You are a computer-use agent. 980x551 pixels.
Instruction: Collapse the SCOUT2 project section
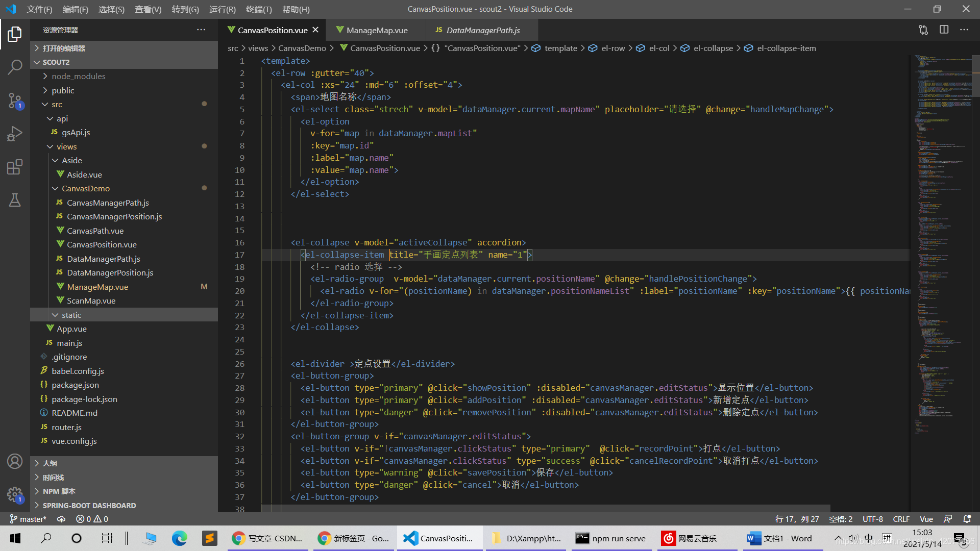[x=124, y=62]
